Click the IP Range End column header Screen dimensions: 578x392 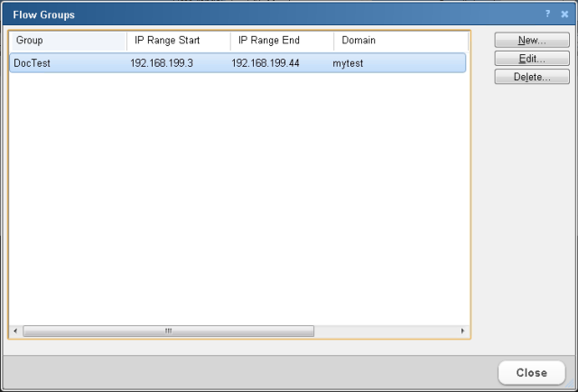[282, 41]
